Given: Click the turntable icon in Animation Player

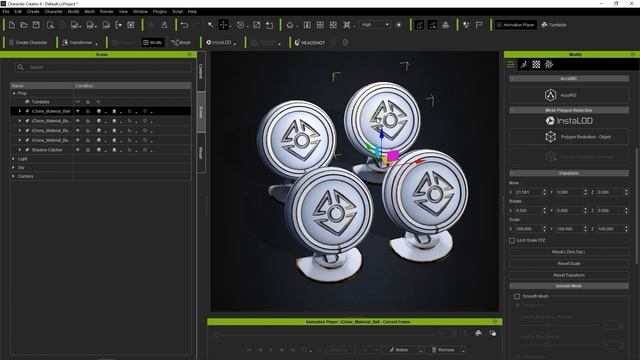Looking at the screenshot, I should [x=478, y=333].
